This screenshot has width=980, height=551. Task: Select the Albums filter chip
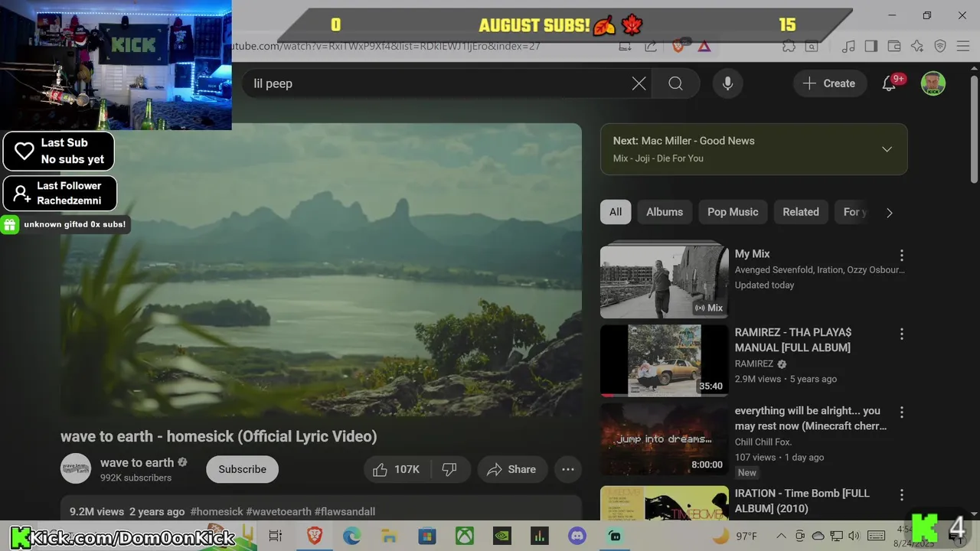pos(665,212)
